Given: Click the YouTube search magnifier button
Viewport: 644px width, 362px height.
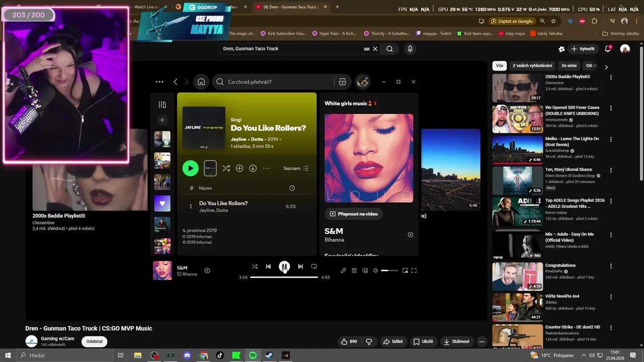Looking at the screenshot, I should click(389, 49).
